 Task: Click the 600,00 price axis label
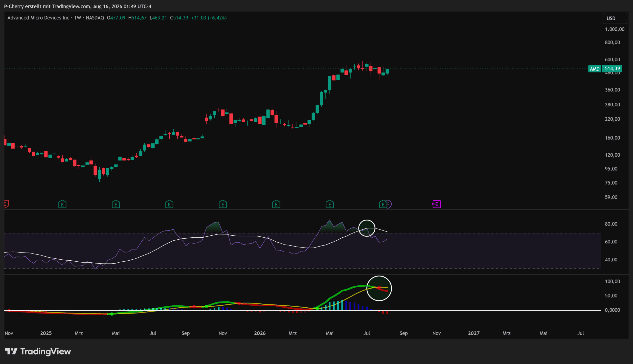click(612, 60)
